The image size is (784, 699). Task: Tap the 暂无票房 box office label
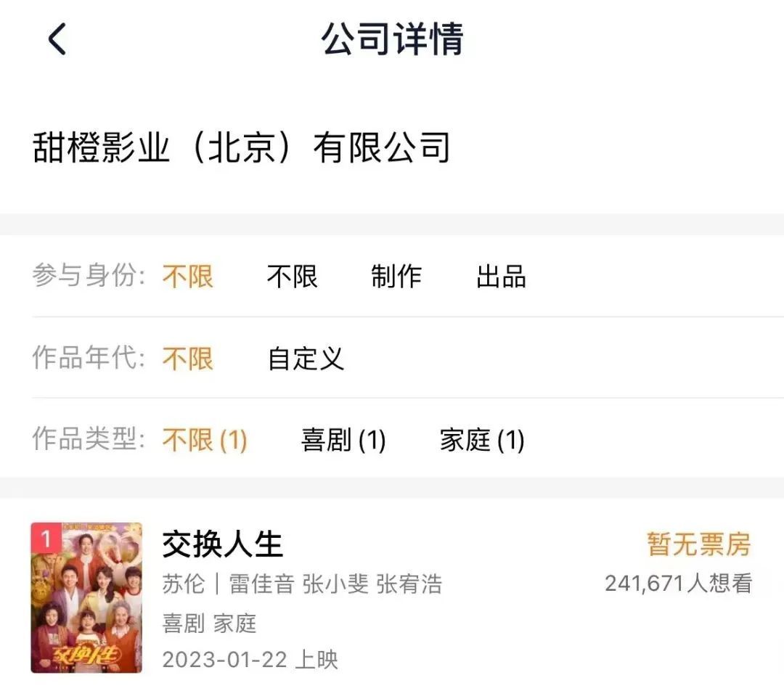point(699,544)
